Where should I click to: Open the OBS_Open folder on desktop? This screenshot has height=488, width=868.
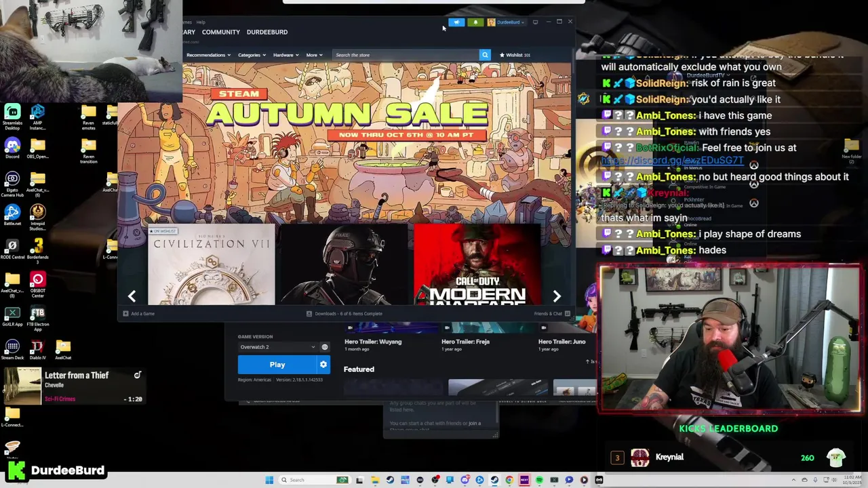coord(37,149)
